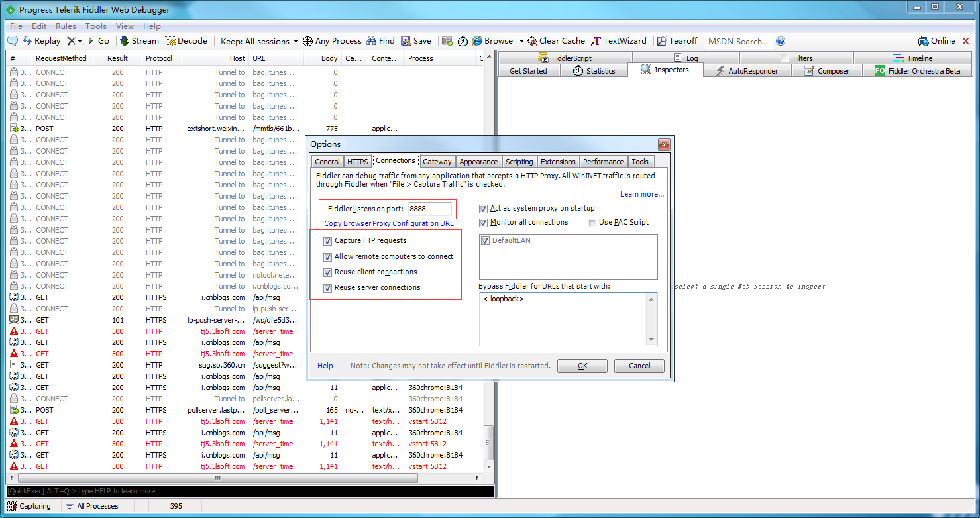Click the Bypass Fiddler URLs text box
This screenshot has width=980, height=518.
pyautogui.click(x=568, y=319)
